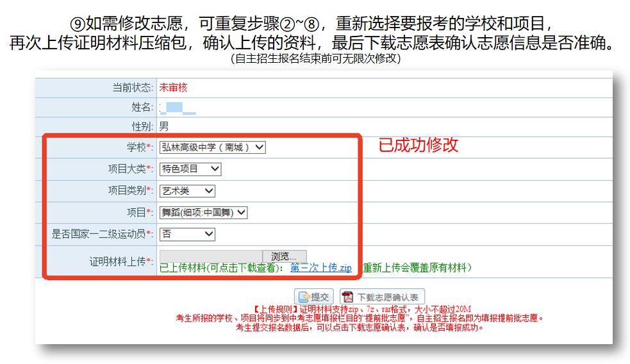Open the 学校 dropdown showing 弘林高级中学（南城）

[x=213, y=147]
